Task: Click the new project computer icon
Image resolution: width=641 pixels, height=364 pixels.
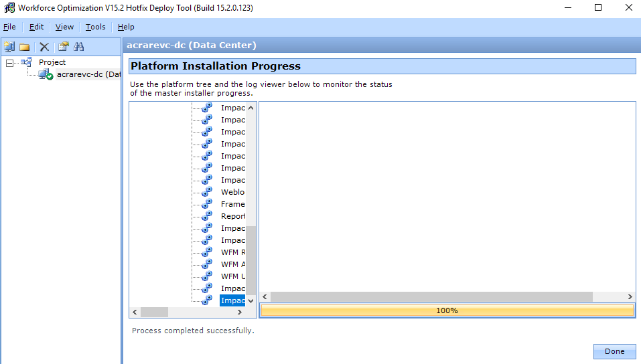Action: click(9, 47)
